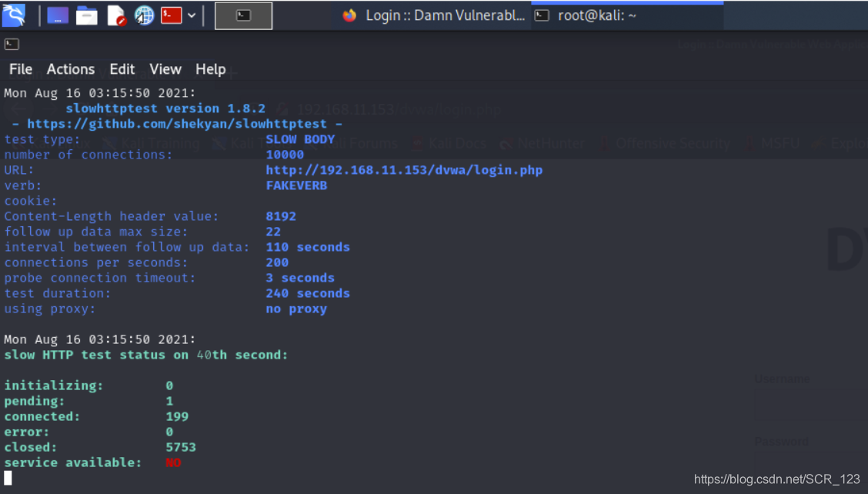This screenshot has height=494, width=868.
Task: Click the '240 seconds' test duration value
Action: pyautogui.click(x=308, y=293)
